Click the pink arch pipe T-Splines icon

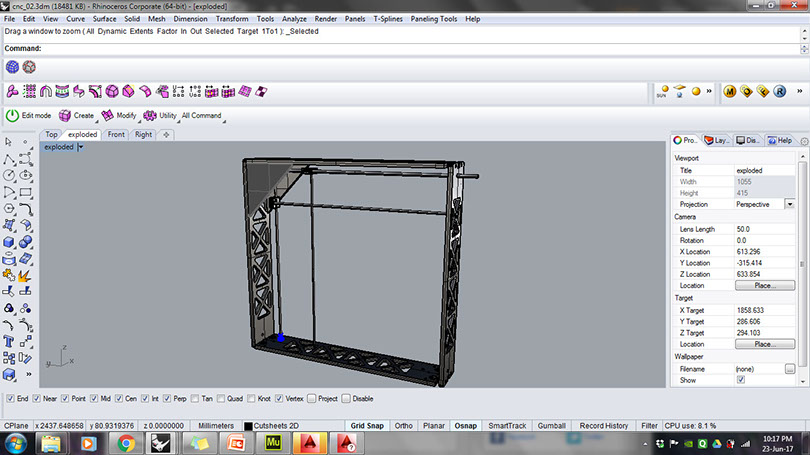click(x=45, y=92)
